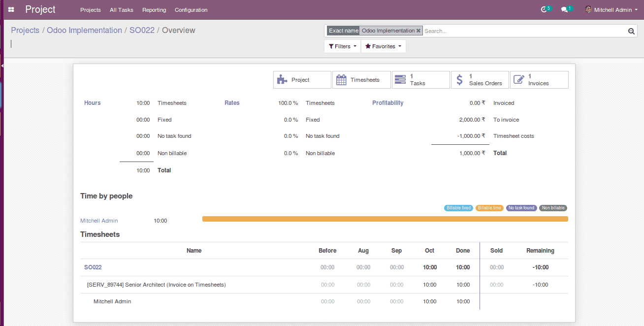Click the -1,000.00 ₹ Timesheet costs value

coord(471,136)
